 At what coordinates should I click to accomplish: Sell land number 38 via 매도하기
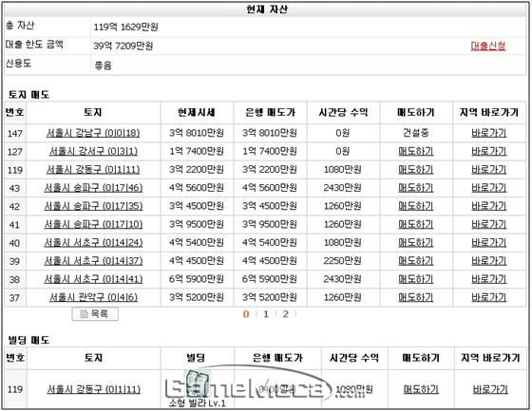[416, 279]
